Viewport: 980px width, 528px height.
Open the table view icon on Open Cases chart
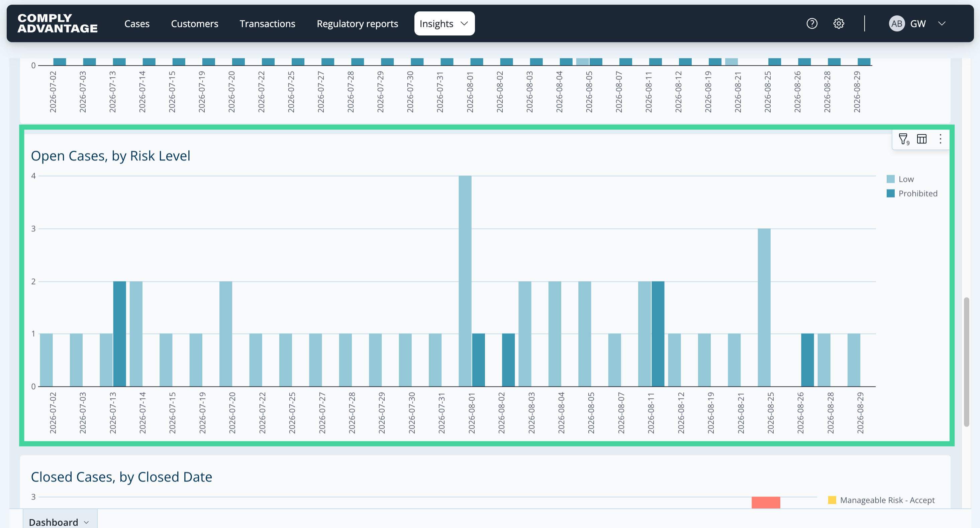click(x=922, y=139)
